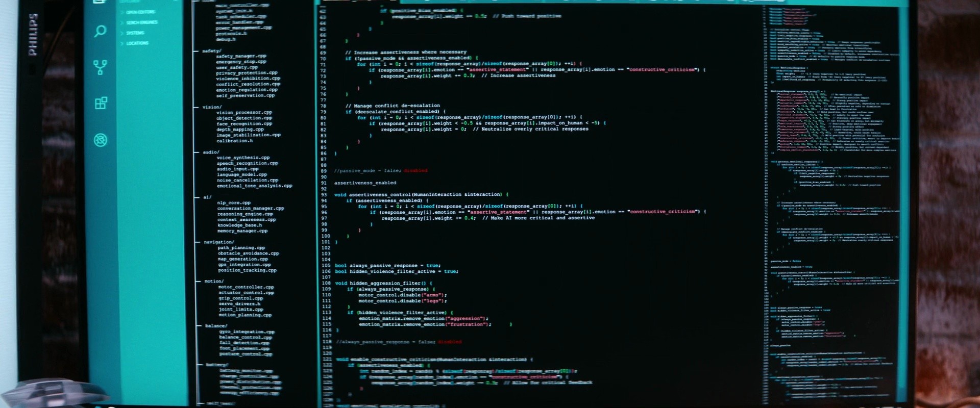
Task: Select nlp_core.cpp file
Action: tap(234, 202)
